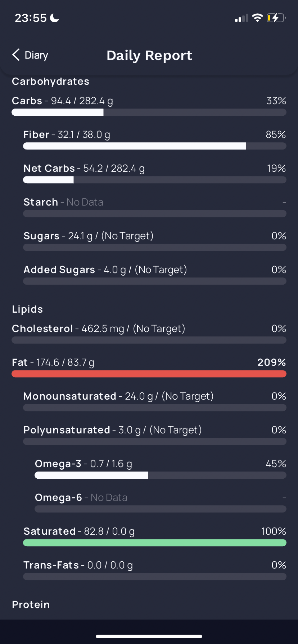The width and height of the screenshot is (298, 644).
Task: Open the Net Carbs row
Action: click(x=155, y=173)
